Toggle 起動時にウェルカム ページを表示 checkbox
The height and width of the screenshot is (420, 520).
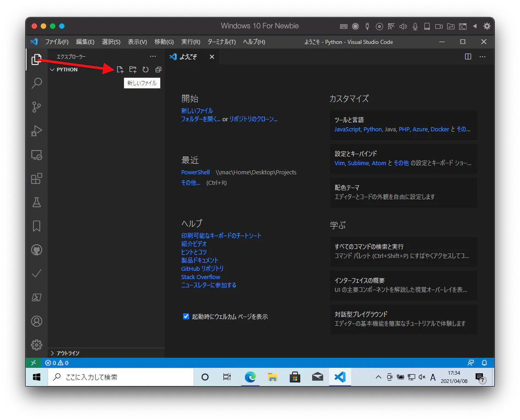[x=186, y=317]
